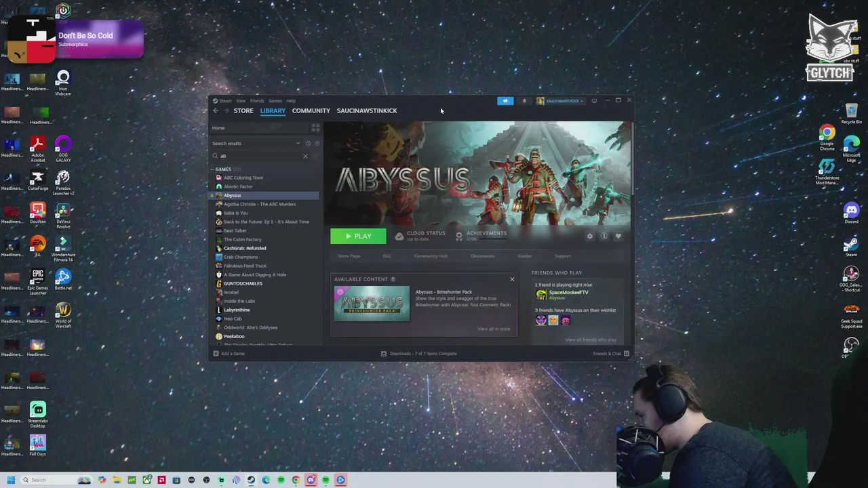868x488 pixels.
Task: Click View all friends who play
Action: click(x=591, y=340)
